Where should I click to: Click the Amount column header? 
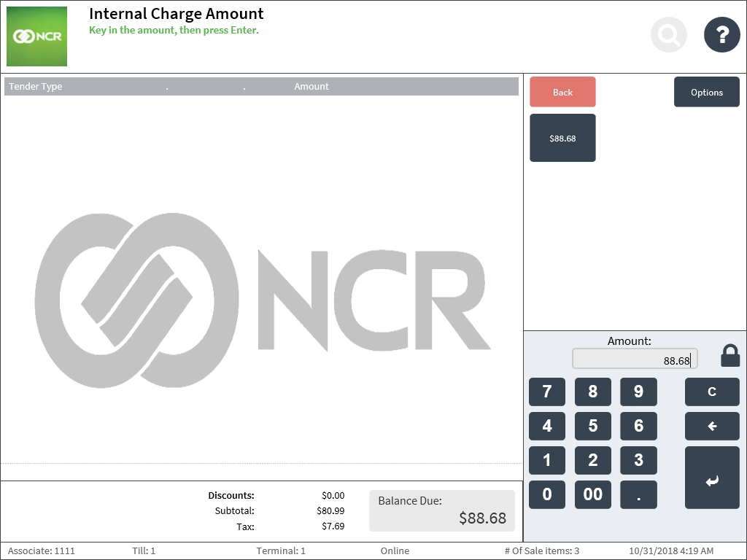pos(311,87)
